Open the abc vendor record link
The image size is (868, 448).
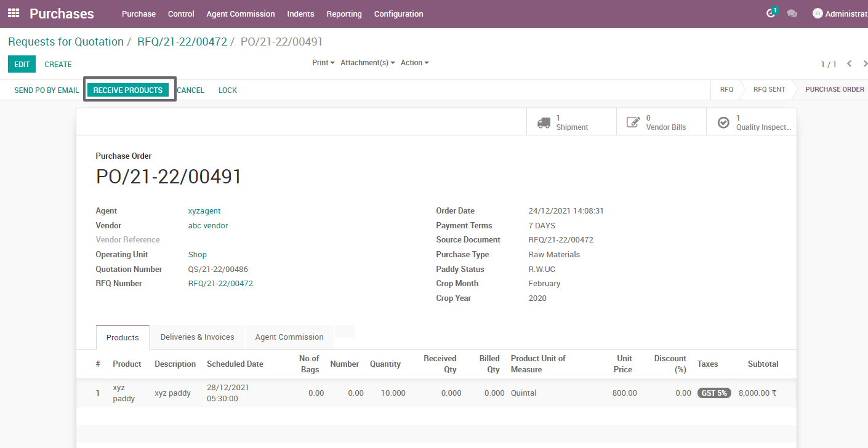207,225
